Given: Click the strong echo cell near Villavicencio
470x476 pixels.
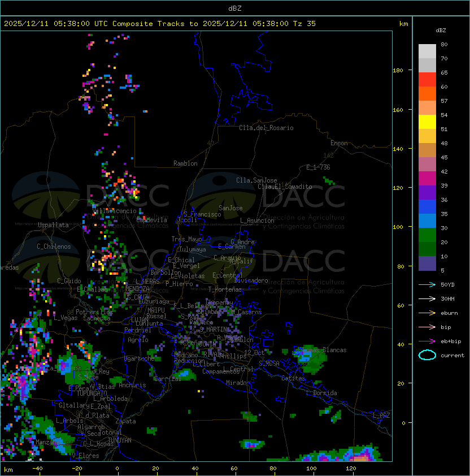Looking at the screenshot, I should (x=134, y=192).
